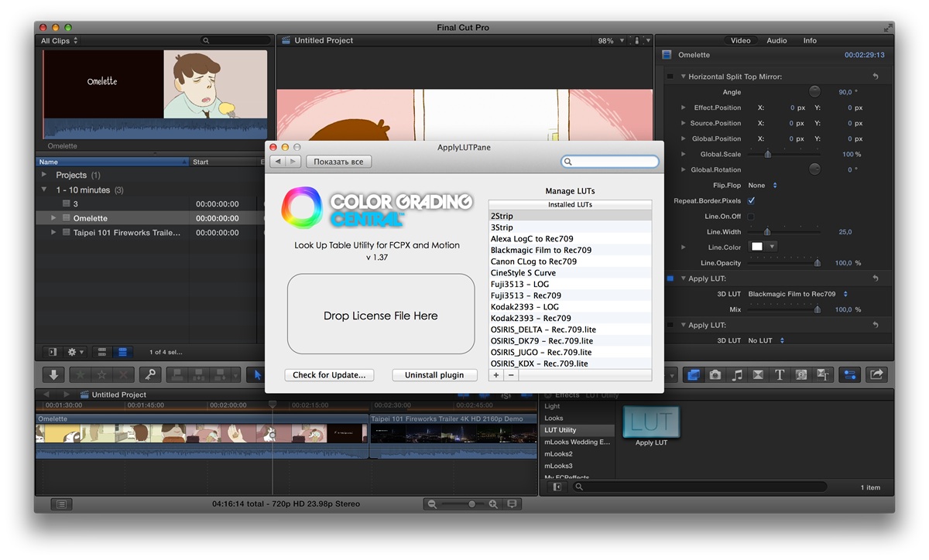This screenshot has width=929, height=560.
Task: Expand the Projects folder
Action: click(x=44, y=175)
